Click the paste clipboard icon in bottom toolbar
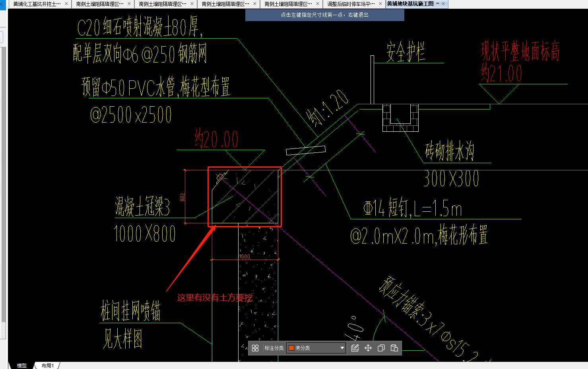Image resolution: width=588 pixels, height=369 pixels. 394,348
